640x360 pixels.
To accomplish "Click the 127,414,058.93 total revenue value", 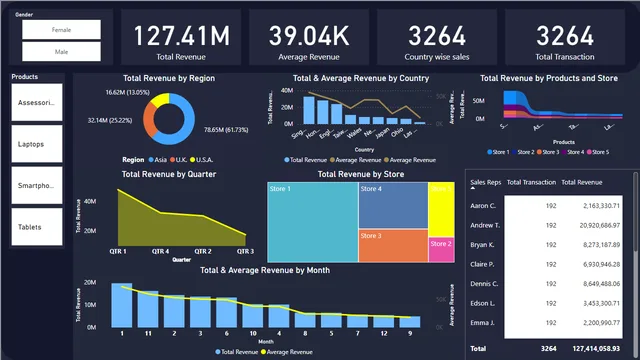I will pos(596,349).
